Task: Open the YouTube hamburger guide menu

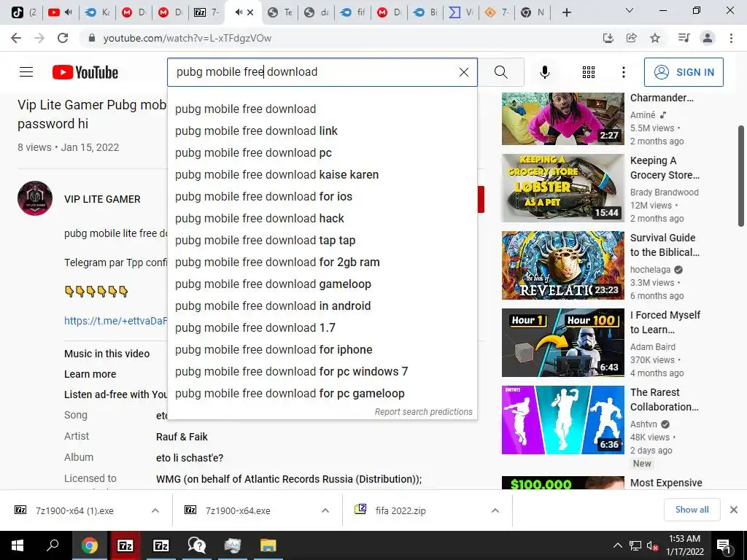Action: (x=26, y=72)
